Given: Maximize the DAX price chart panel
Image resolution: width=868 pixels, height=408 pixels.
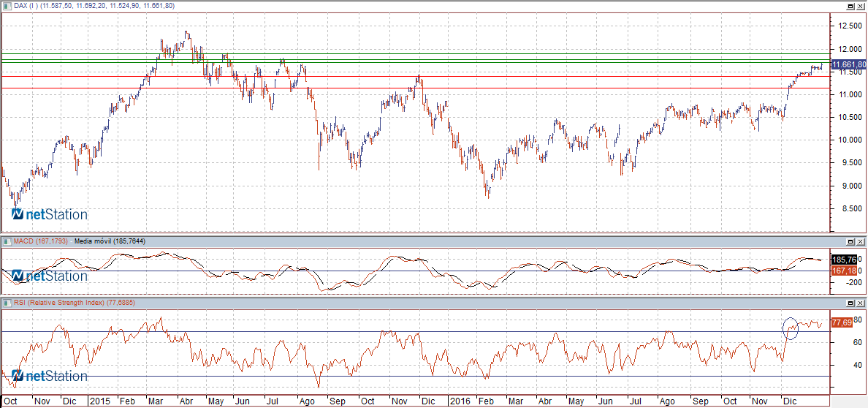Looking at the screenshot, I should pos(850,5).
